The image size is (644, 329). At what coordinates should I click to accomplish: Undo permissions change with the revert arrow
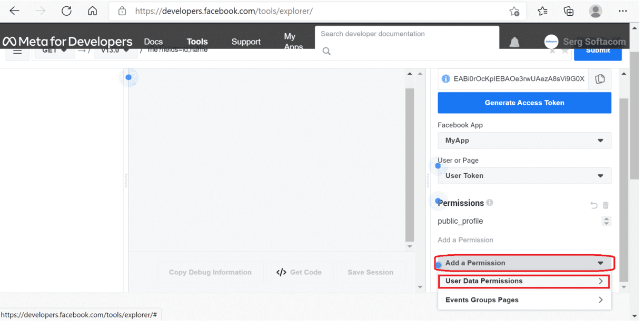pos(594,205)
